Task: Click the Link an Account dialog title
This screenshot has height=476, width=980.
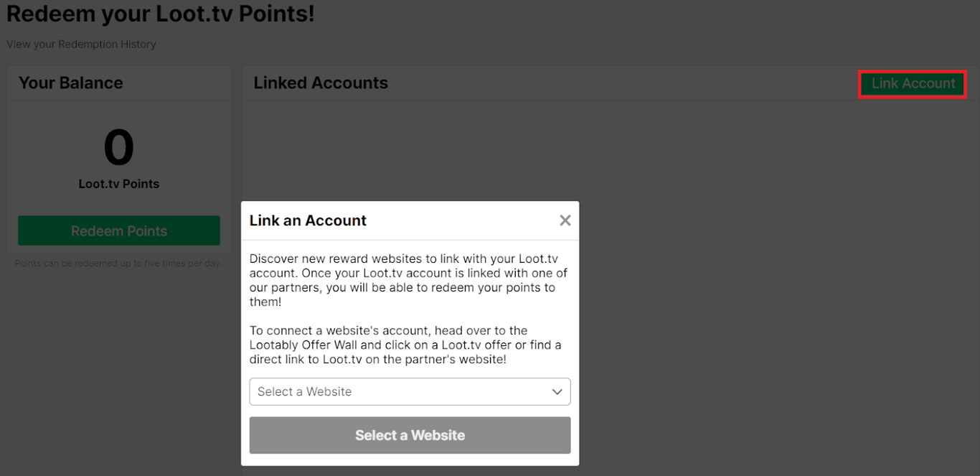Action: click(308, 221)
